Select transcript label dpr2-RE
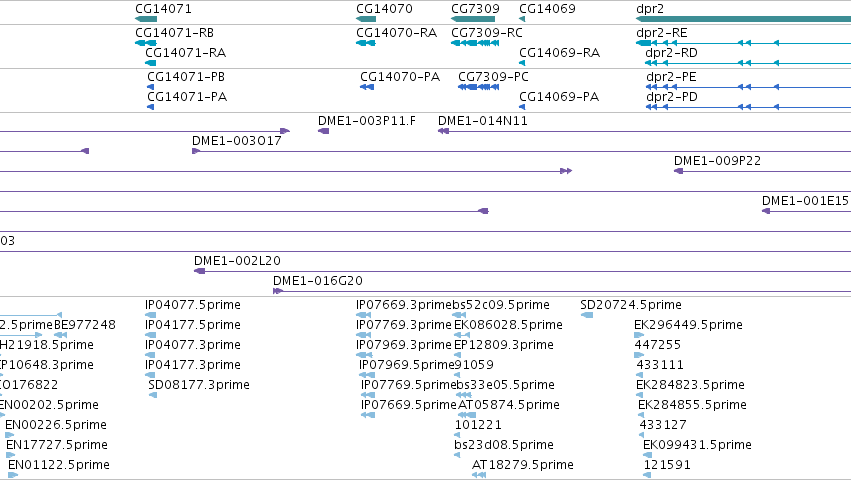This screenshot has height=480, width=851. [x=662, y=33]
